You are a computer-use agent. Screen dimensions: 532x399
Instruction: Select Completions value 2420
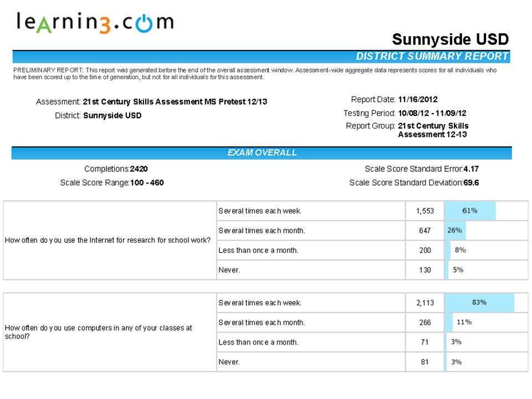pyautogui.click(x=139, y=169)
